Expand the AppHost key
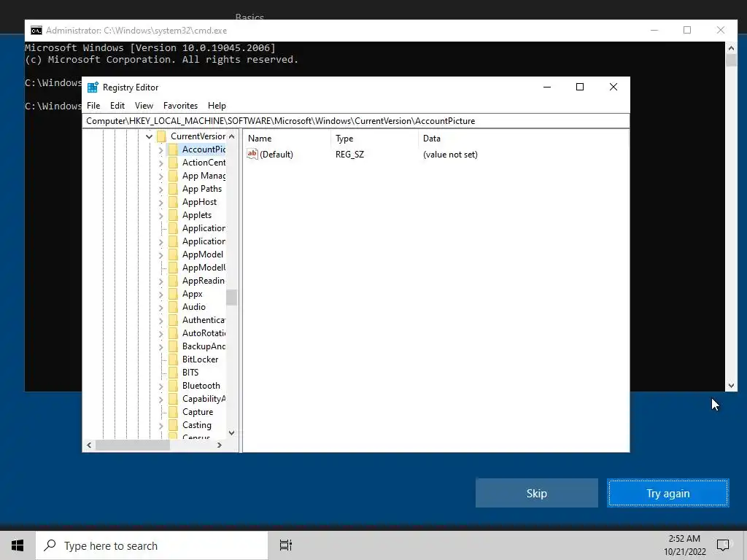This screenshot has width=747, height=560. (x=160, y=203)
